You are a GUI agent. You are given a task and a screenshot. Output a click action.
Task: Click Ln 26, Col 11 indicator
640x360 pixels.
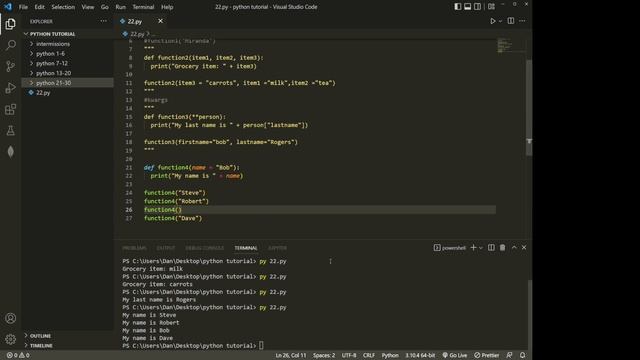point(291,355)
